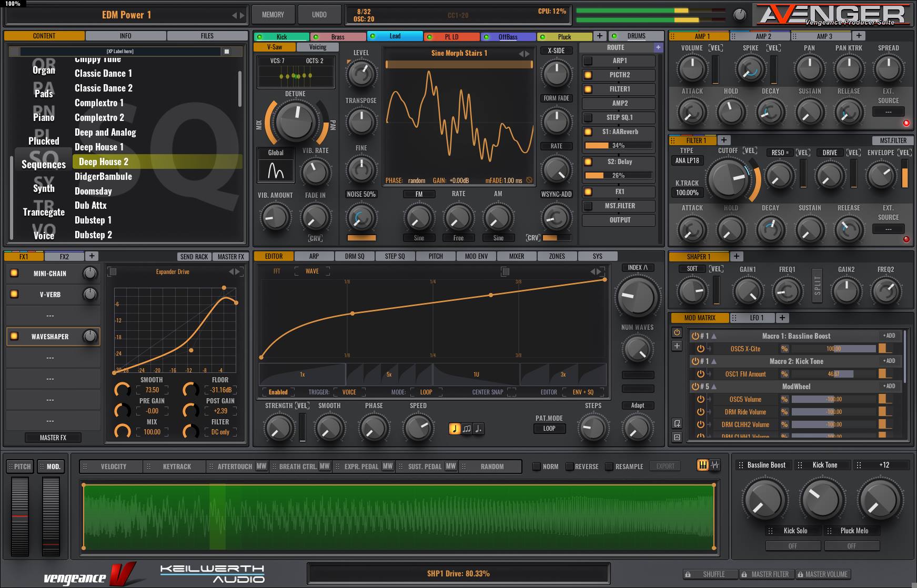Click the power icon in the Mod Matrix sidebar
Viewport: 917px width, 588px height.
click(677, 332)
